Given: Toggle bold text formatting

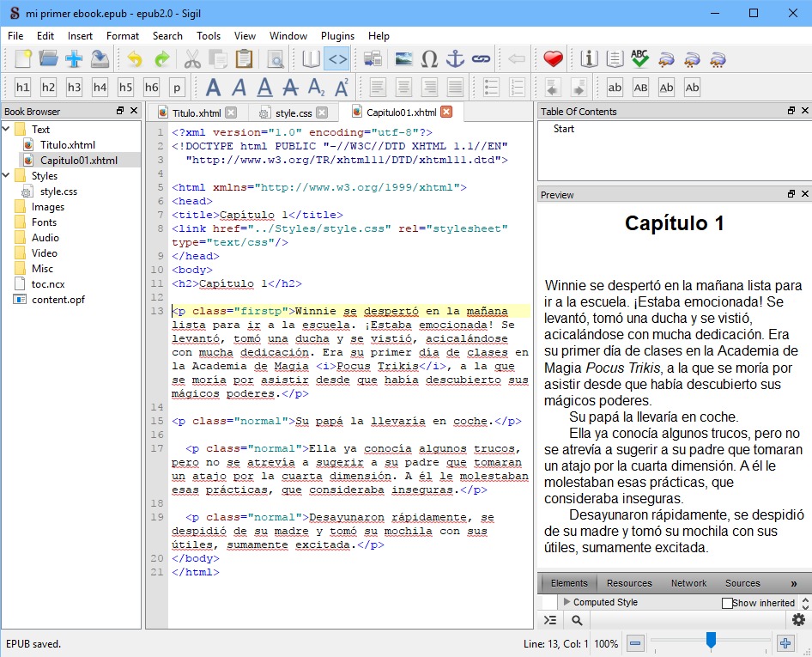Looking at the screenshot, I should point(214,88).
